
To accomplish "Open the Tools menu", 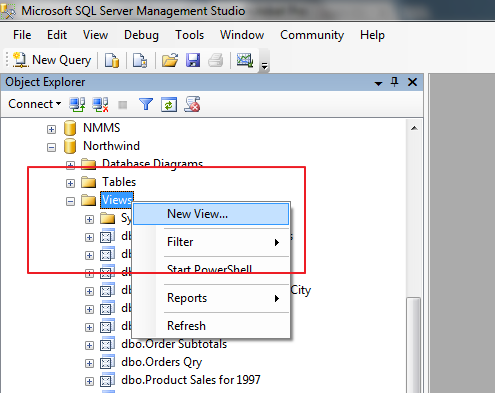I will (189, 35).
